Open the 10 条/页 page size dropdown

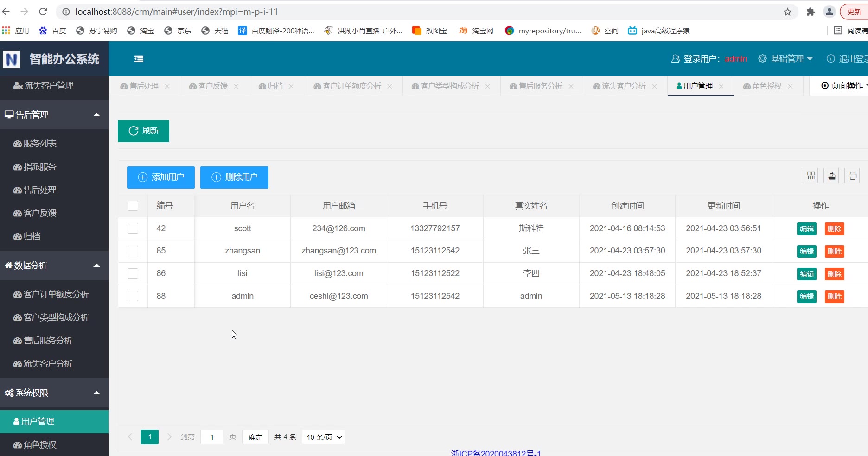[x=323, y=437]
